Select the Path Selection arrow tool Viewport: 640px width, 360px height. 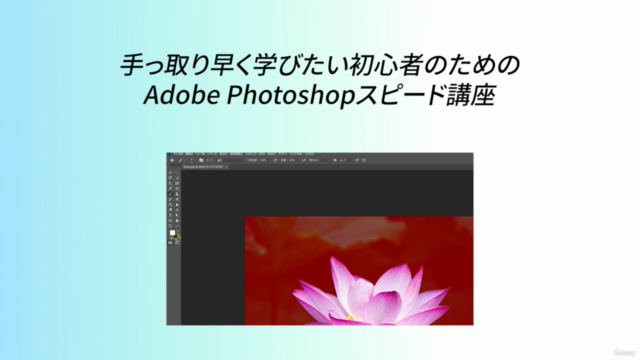[177, 215]
